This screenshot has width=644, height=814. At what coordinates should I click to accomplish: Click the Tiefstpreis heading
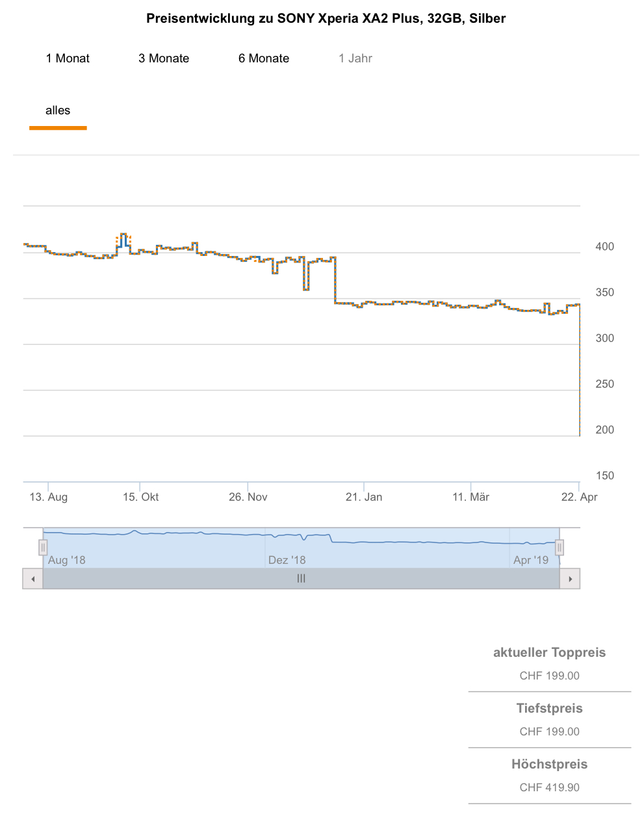coord(549,709)
